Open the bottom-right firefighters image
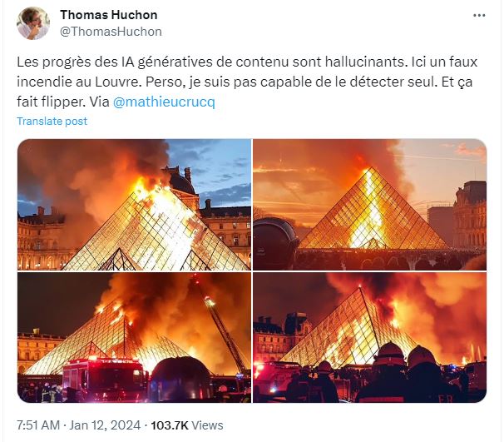504x442 pixels. [x=369, y=337]
